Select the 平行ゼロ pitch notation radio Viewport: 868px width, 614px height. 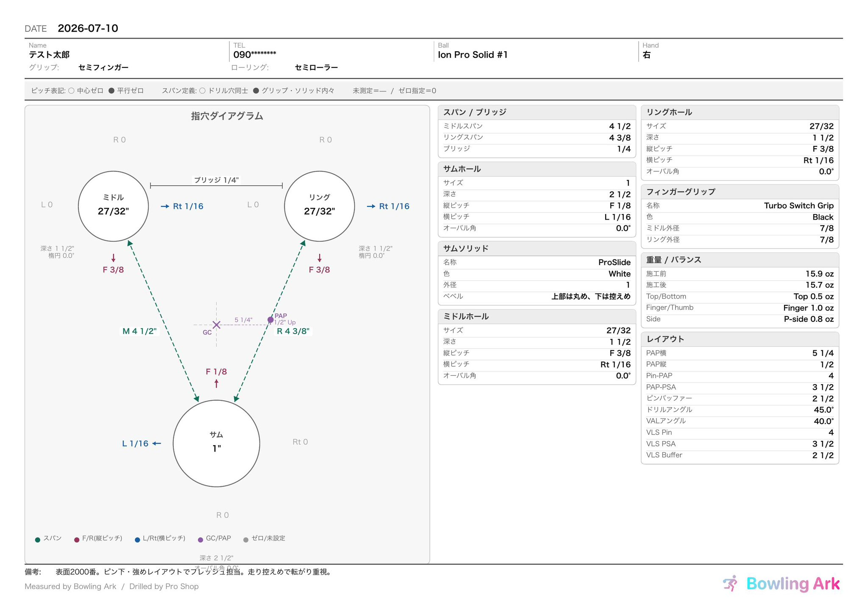pyautogui.click(x=111, y=91)
